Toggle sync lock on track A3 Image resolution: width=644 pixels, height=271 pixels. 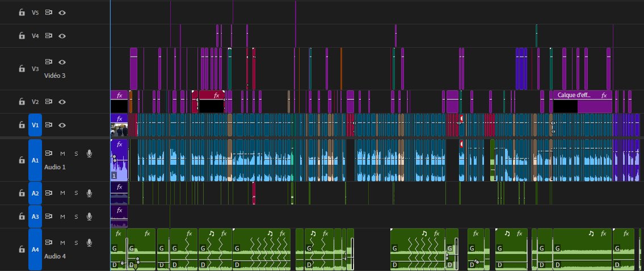click(x=48, y=216)
